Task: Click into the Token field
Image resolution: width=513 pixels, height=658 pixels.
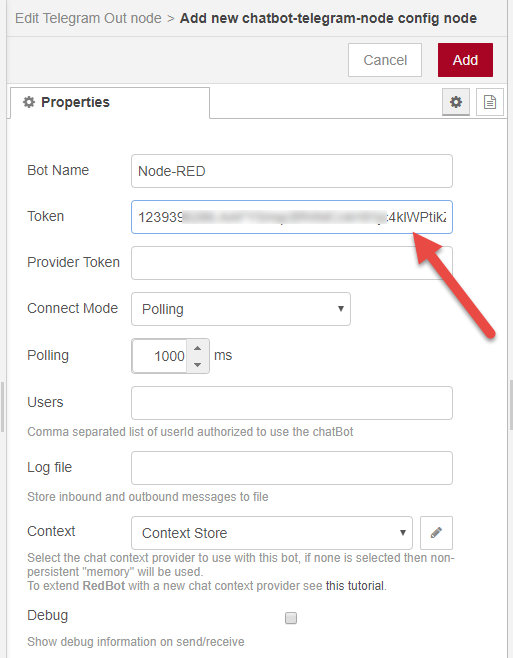Action: (292, 217)
